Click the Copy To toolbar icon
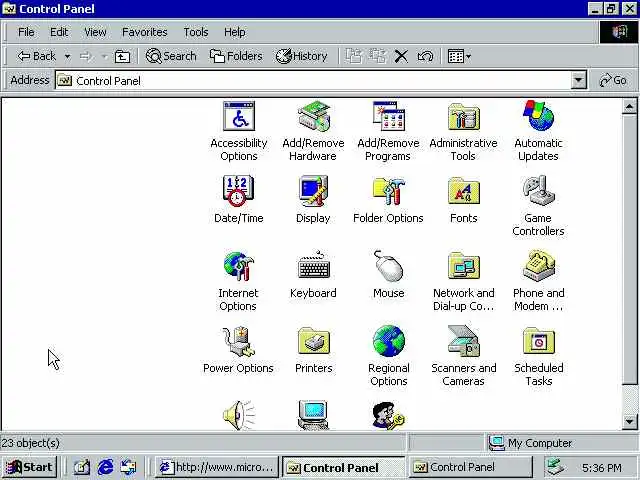640x480 pixels. point(378,56)
